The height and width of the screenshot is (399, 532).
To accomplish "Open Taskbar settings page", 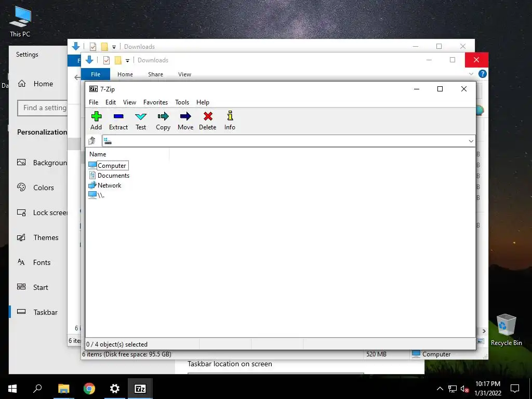I will [38, 312].
